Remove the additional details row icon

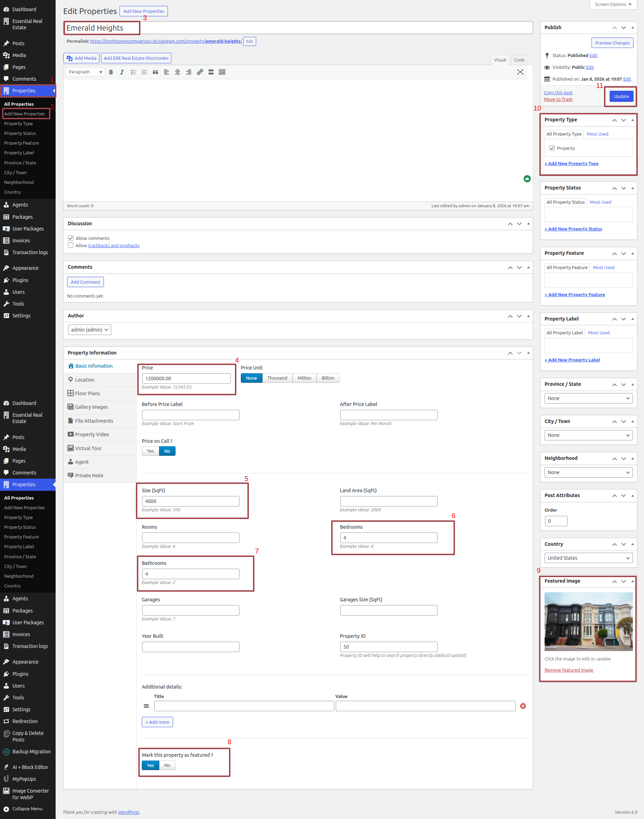[523, 706]
